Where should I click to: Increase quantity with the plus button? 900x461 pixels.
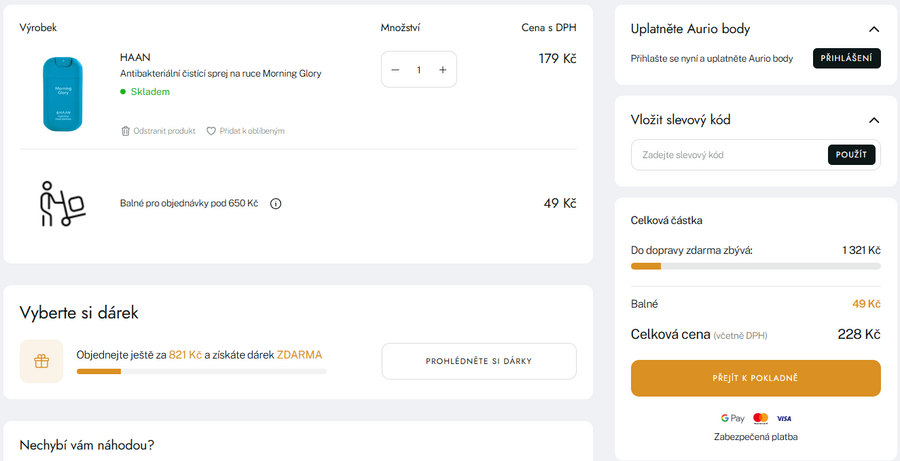[x=443, y=70]
